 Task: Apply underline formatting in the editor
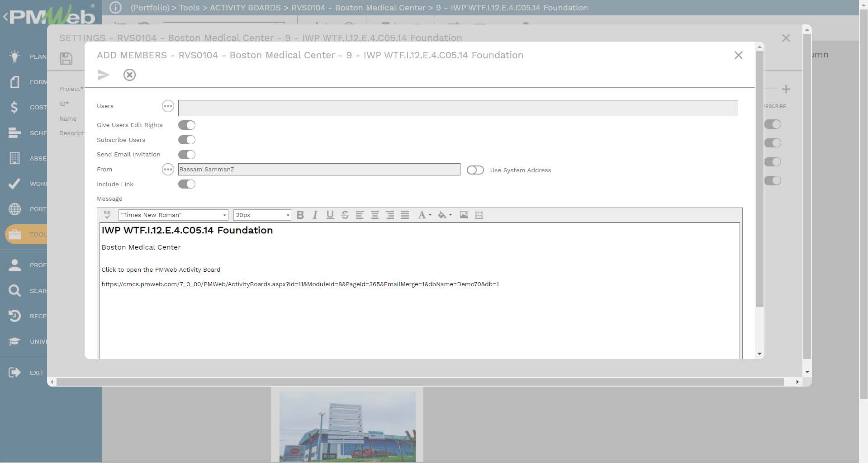[x=330, y=215]
